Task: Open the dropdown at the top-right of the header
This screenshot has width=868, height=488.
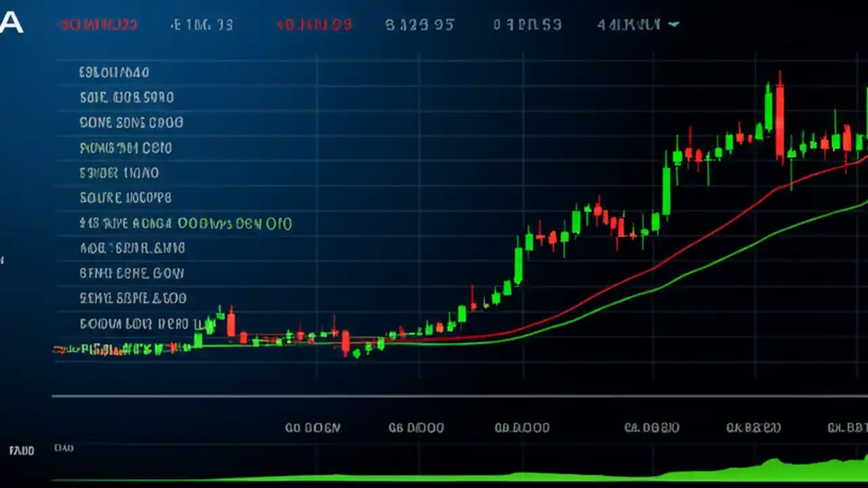Action: [x=673, y=24]
